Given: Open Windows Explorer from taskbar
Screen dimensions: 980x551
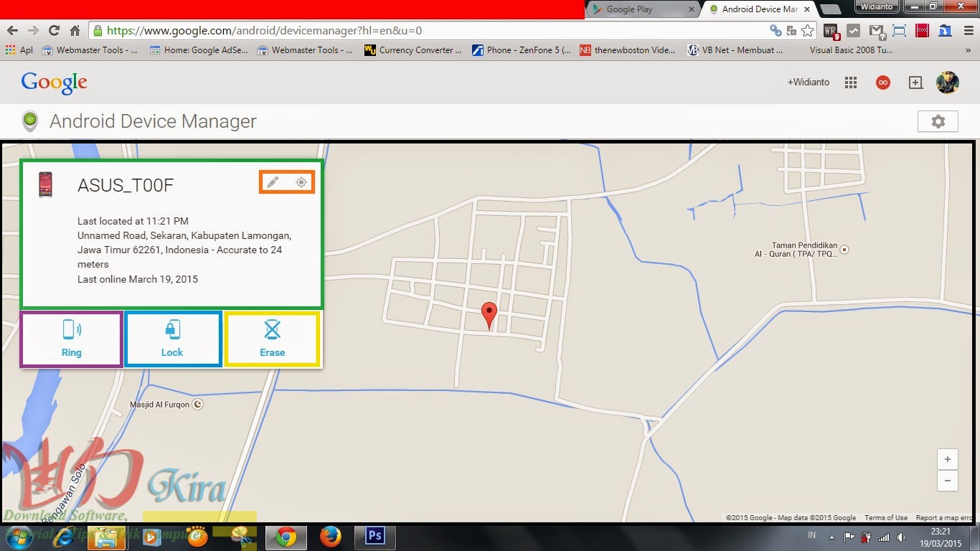Looking at the screenshot, I should pyautogui.click(x=106, y=537).
